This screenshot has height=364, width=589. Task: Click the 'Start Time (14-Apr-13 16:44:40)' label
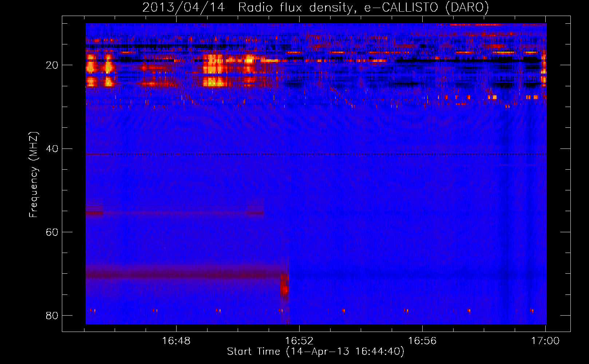click(x=316, y=352)
